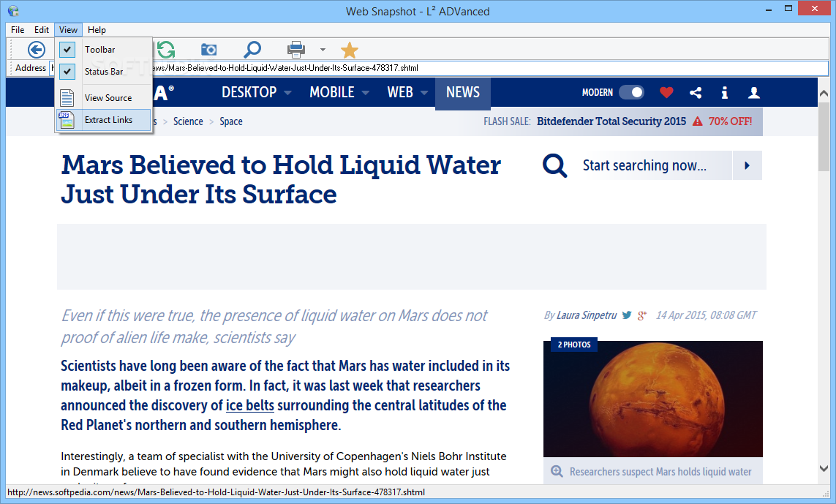Open the print options dropdown arrow

[x=323, y=50]
